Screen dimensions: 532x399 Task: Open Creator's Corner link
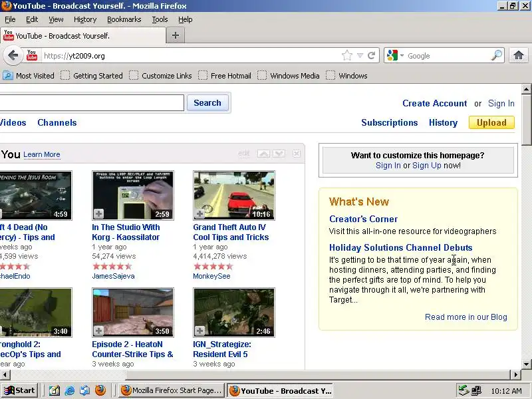point(363,219)
